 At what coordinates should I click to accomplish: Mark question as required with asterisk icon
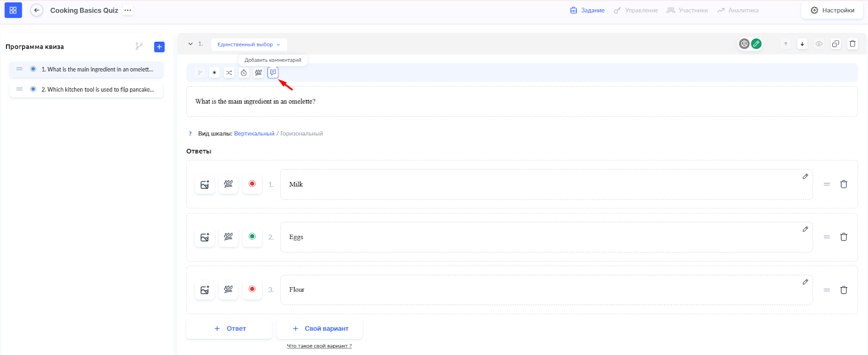[x=214, y=73]
